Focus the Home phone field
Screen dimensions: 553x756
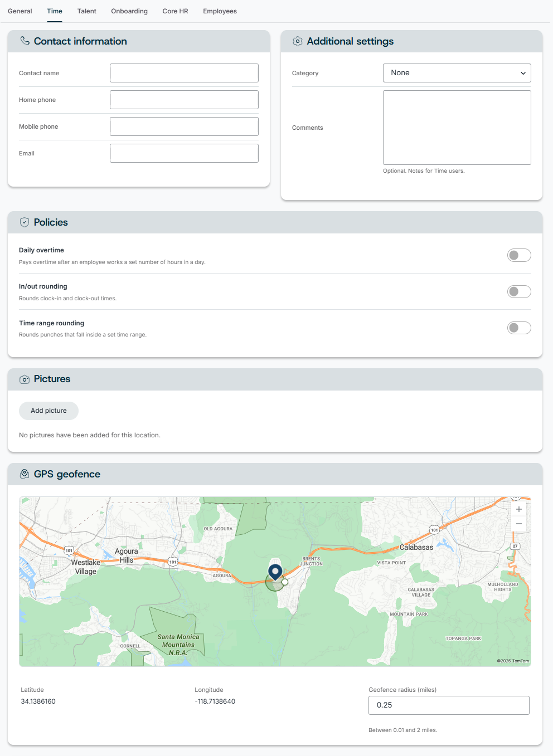point(184,100)
